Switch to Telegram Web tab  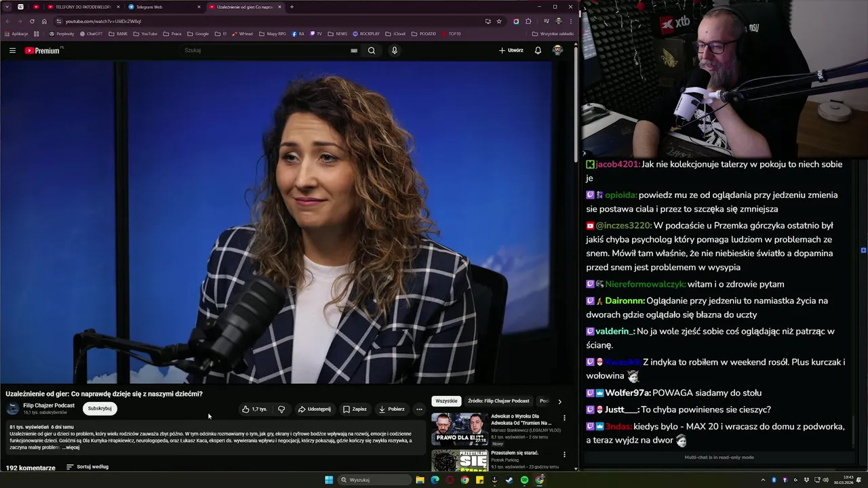[163, 7]
